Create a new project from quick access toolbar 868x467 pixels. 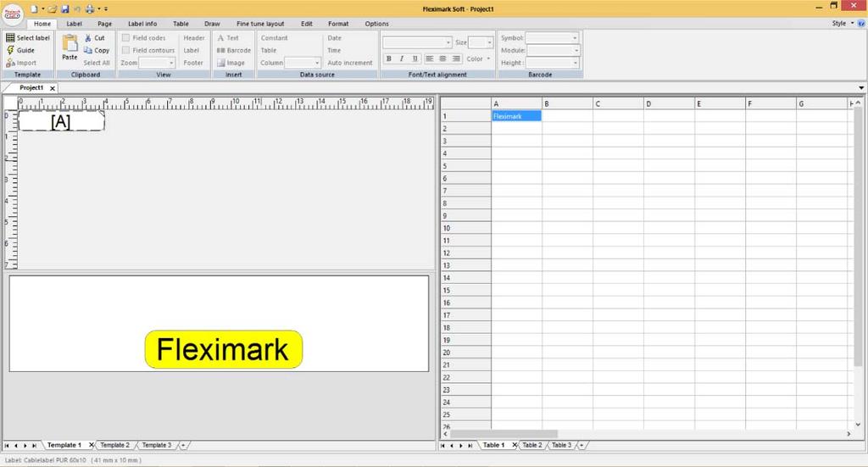click(x=34, y=8)
